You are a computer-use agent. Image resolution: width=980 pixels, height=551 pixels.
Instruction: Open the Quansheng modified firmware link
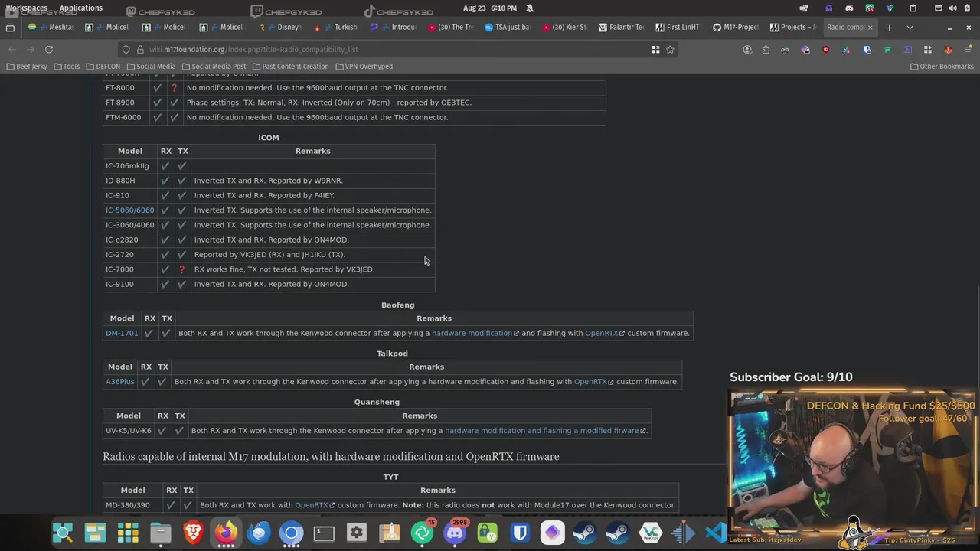(545, 431)
